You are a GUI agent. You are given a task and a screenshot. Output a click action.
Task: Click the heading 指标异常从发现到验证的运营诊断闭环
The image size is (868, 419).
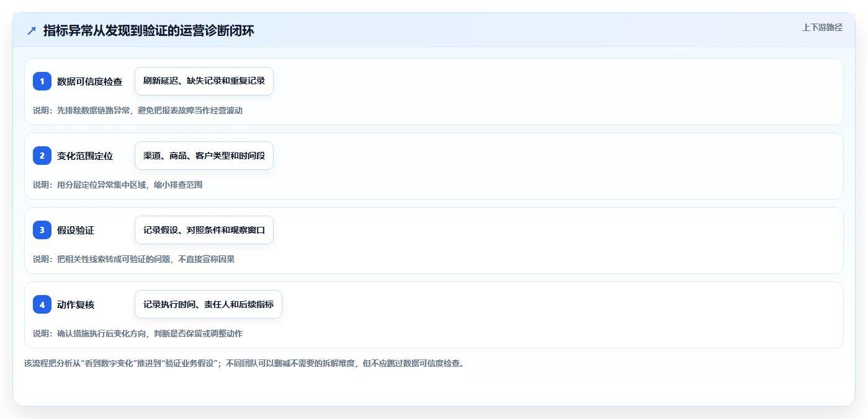pyautogui.click(x=149, y=30)
